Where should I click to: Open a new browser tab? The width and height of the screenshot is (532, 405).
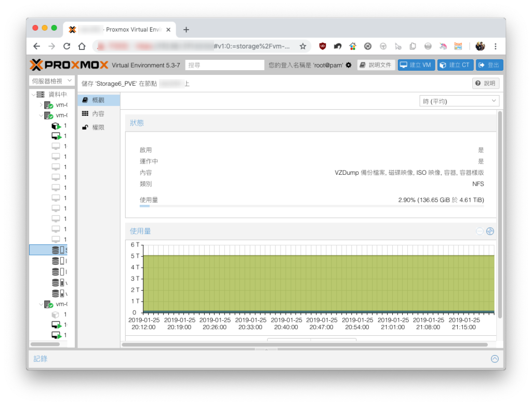pos(186,30)
